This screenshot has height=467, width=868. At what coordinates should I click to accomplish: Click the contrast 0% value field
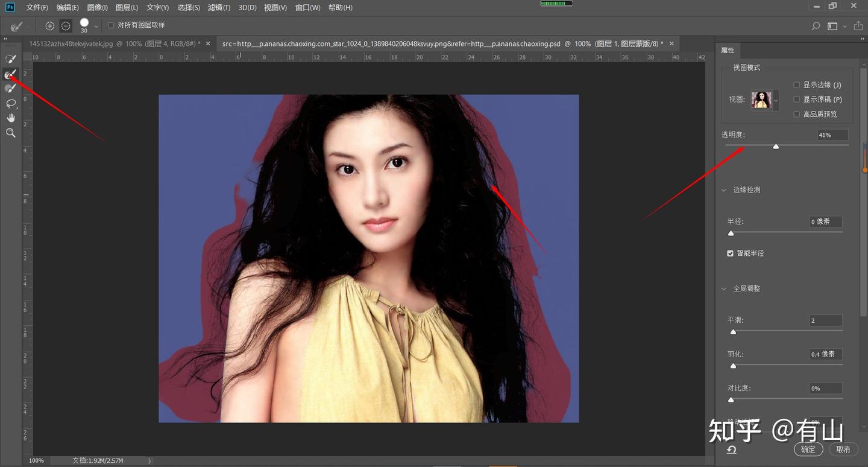coord(826,389)
